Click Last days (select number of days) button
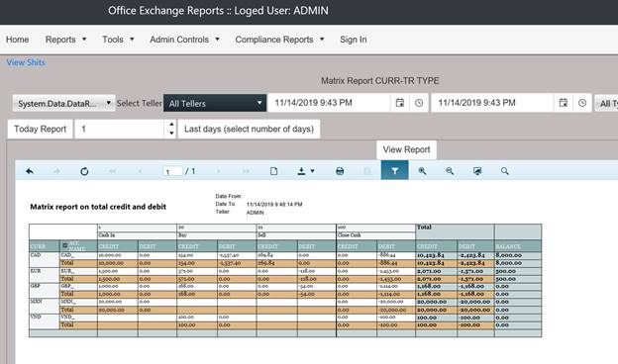 tap(249, 129)
